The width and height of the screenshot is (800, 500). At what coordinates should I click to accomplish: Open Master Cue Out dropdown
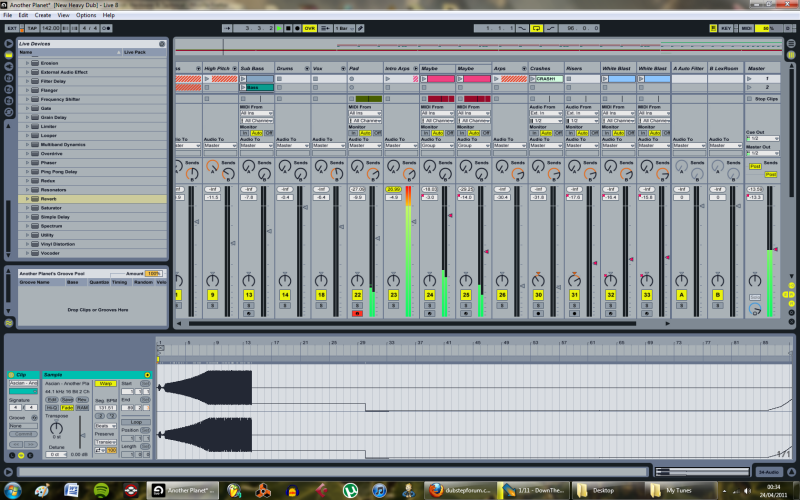(x=763, y=138)
